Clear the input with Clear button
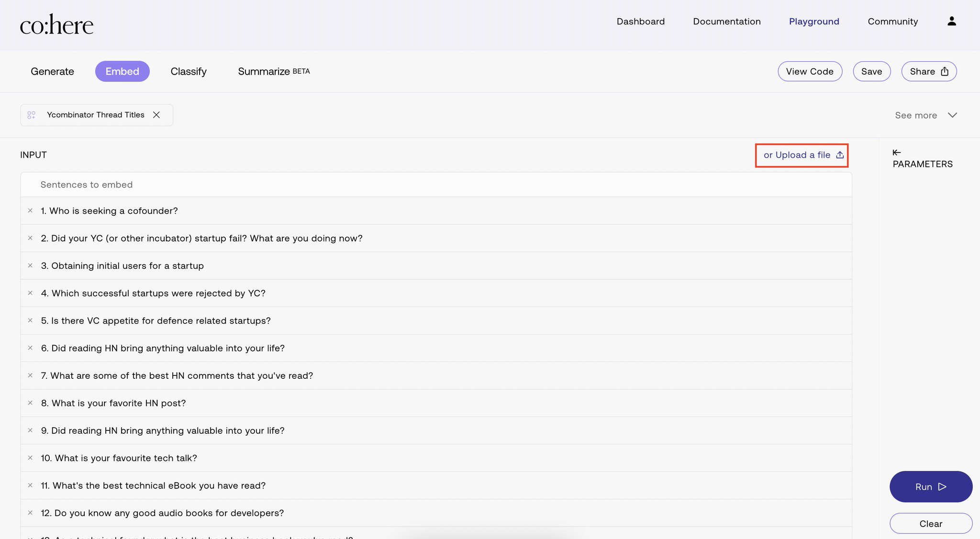980x539 pixels. point(931,523)
